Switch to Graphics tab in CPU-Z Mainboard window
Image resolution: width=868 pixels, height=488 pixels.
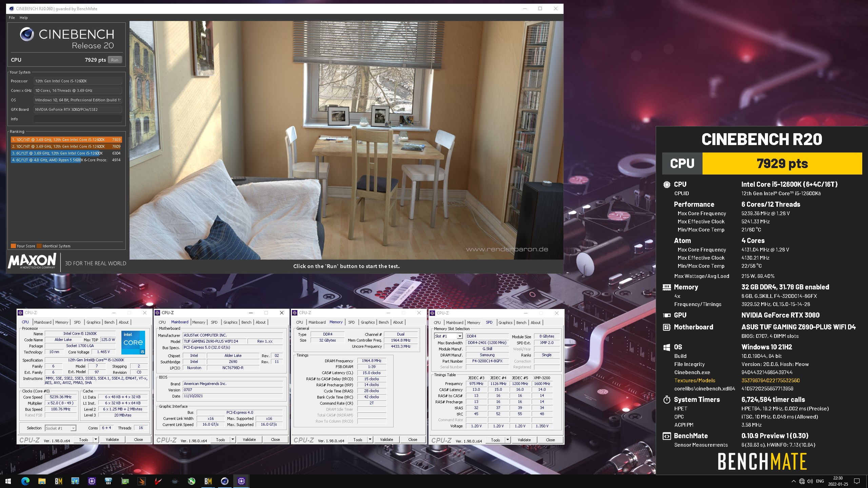pos(231,322)
